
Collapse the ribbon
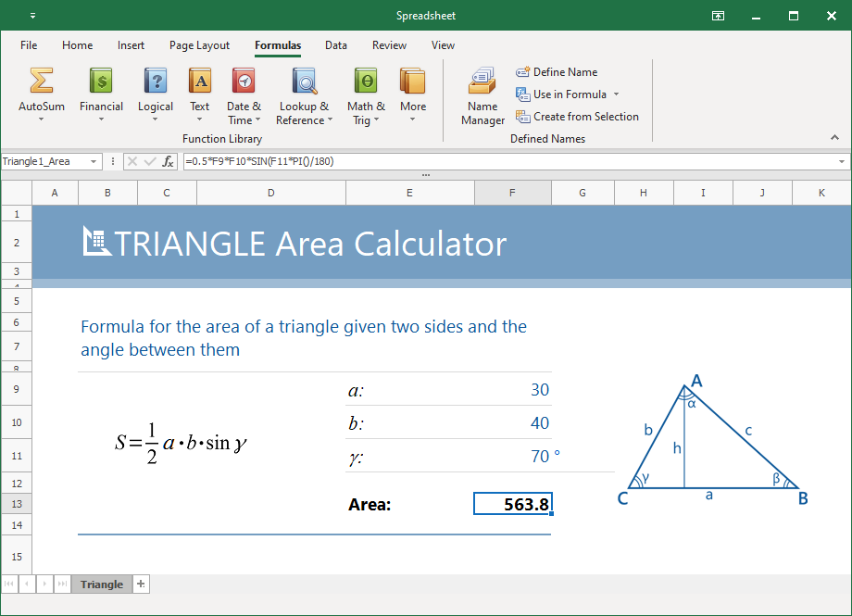click(x=835, y=137)
